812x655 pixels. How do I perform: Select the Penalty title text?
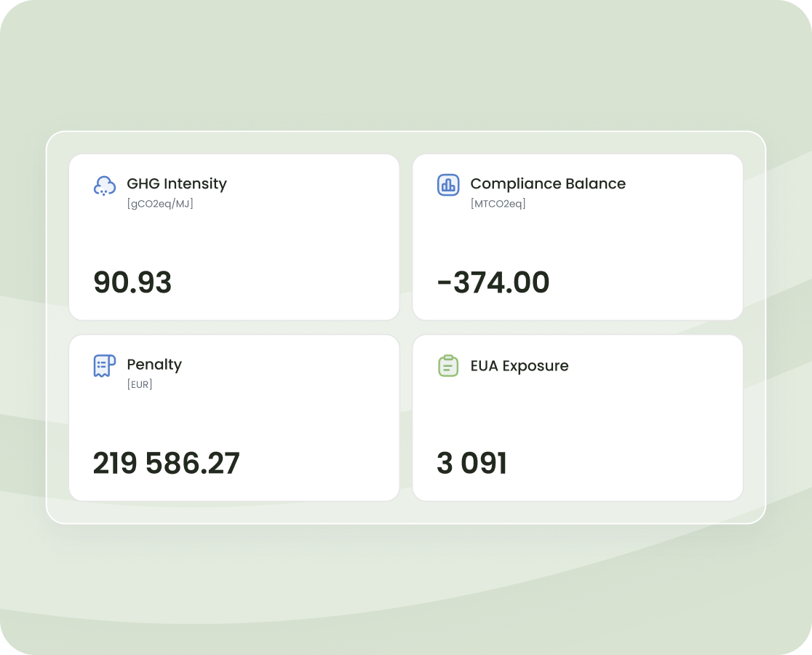(x=154, y=364)
